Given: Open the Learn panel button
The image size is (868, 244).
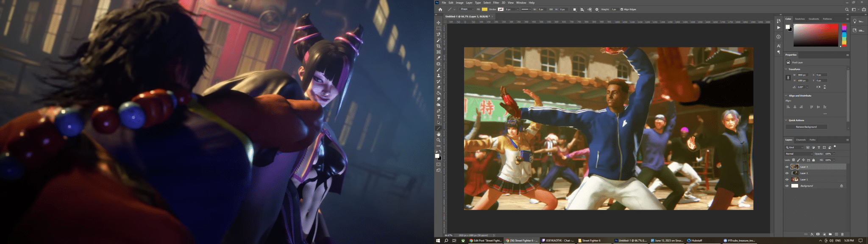Looking at the screenshot, I should (x=858, y=21).
